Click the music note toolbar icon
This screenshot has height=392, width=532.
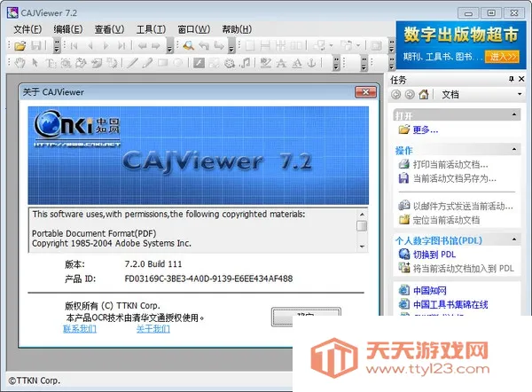click(x=245, y=63)
